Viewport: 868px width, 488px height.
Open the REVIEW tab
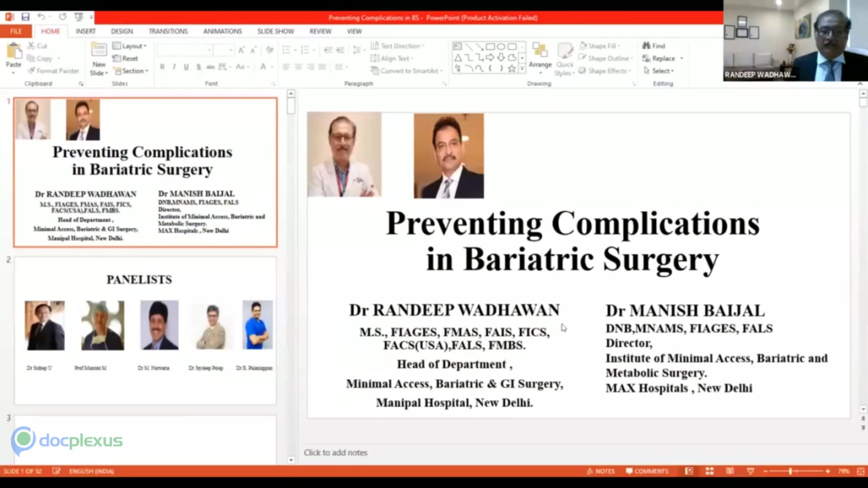pyautogui.click(x=321, y=31)
